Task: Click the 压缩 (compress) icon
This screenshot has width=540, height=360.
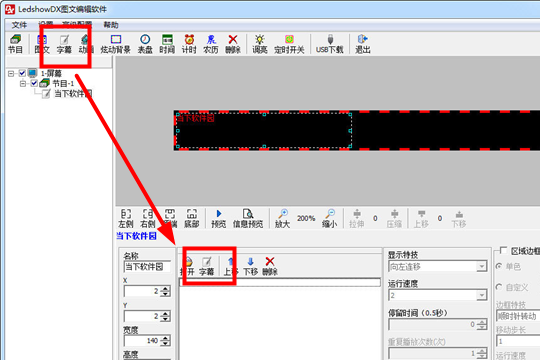Action: click(x=394, y=218)
